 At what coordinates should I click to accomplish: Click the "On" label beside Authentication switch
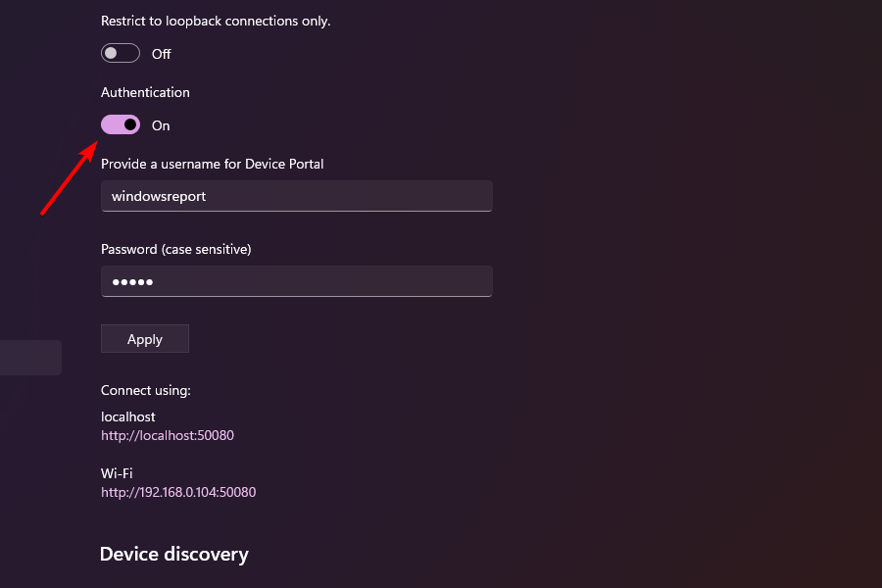[161, 125]
